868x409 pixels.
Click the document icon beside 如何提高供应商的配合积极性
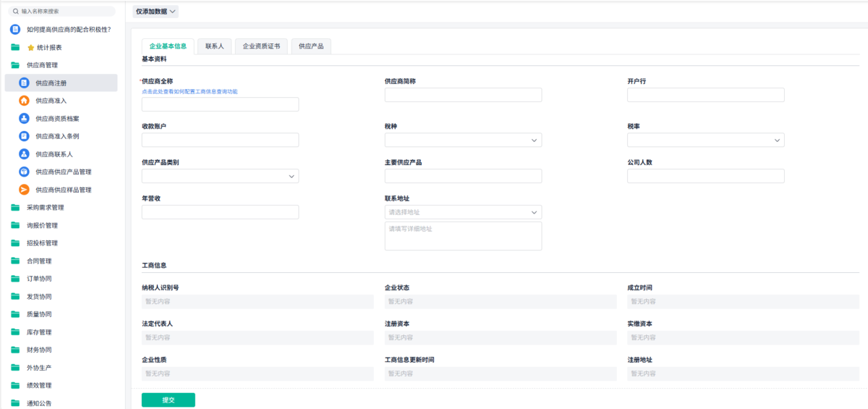coord(15,30)
